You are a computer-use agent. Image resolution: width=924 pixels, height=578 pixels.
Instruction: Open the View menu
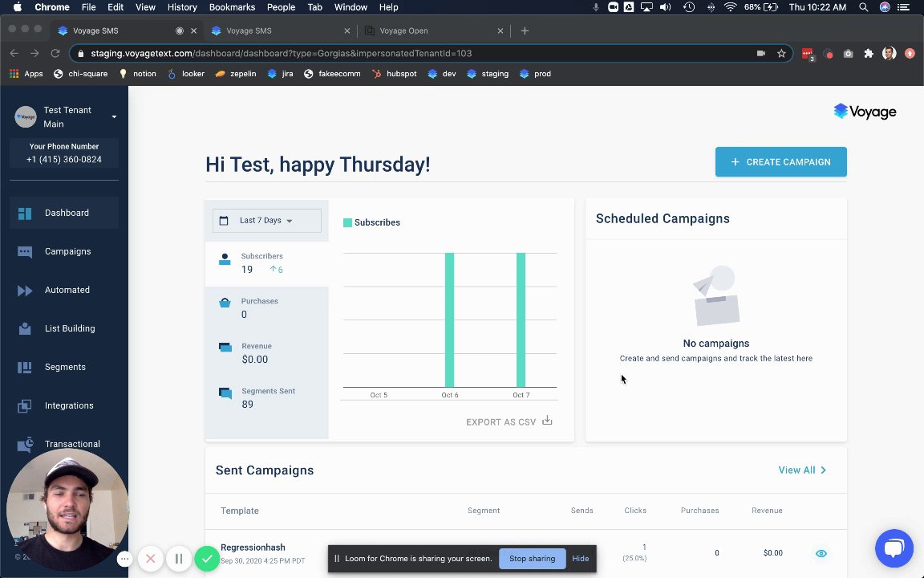[145, 7]
